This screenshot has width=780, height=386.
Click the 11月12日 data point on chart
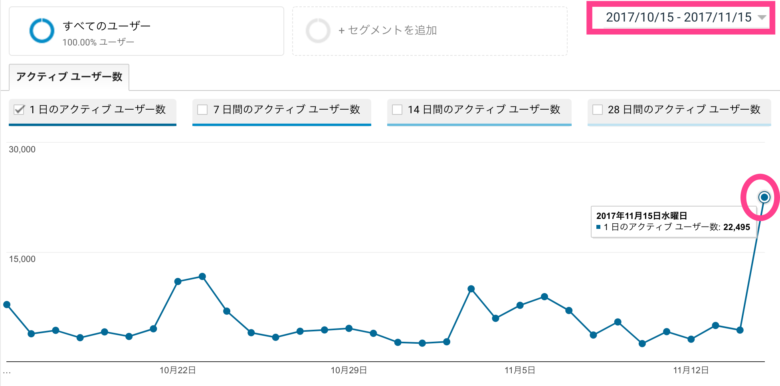pos(691,339)
